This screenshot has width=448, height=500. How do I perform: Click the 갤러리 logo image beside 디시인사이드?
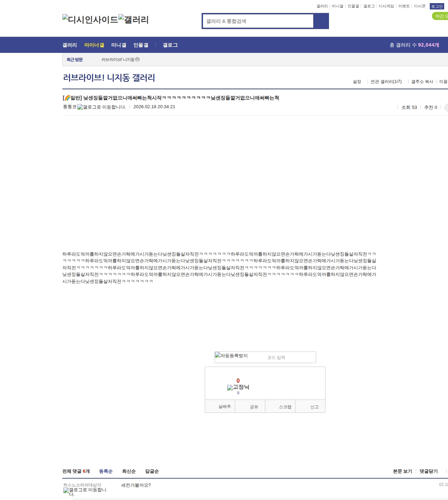pos(133,20)
